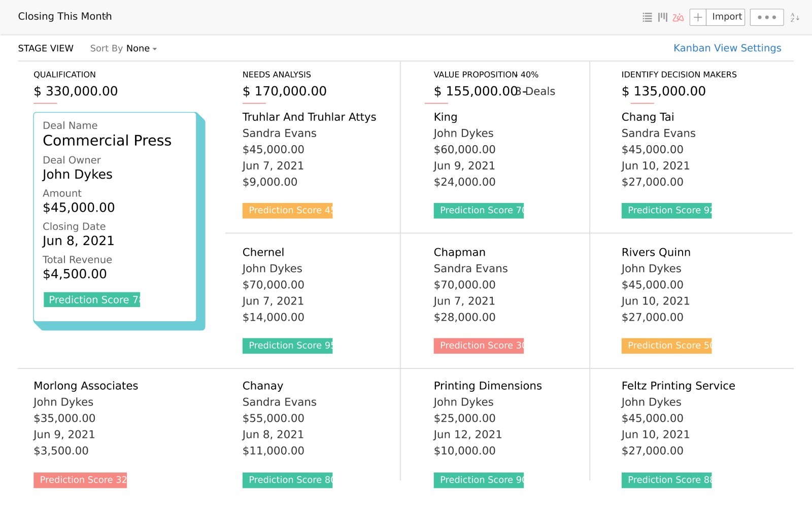Open the Chernel deal
The height and width of the screenshot is (506, 812).
tap(263, 252)
